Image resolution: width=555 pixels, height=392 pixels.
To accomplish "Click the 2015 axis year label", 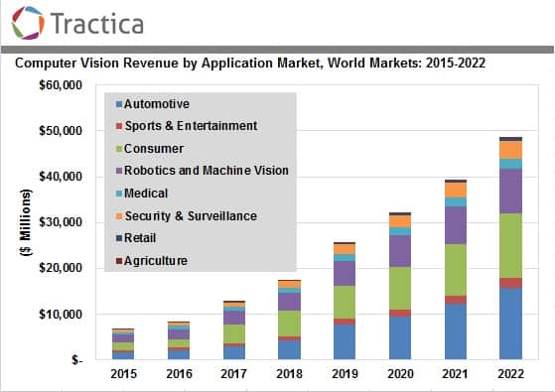I will pyautogui.click(x=123, y=374).
